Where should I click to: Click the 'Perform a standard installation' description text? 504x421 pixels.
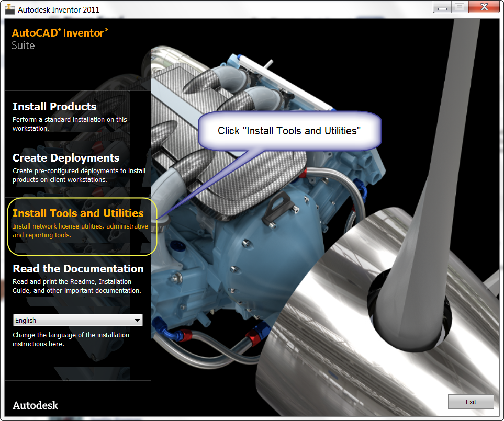click(70, 124)
